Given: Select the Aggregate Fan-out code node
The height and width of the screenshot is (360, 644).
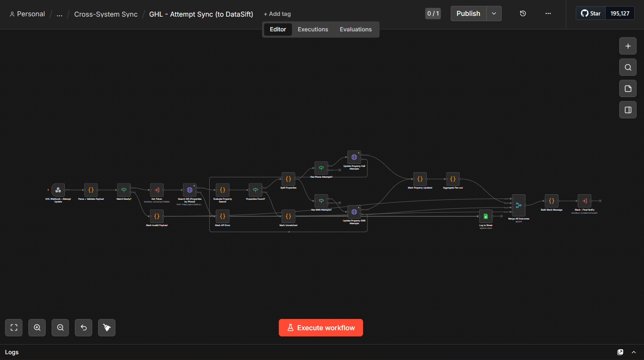Looking at the screenshot, I should [x=453, y=179].
